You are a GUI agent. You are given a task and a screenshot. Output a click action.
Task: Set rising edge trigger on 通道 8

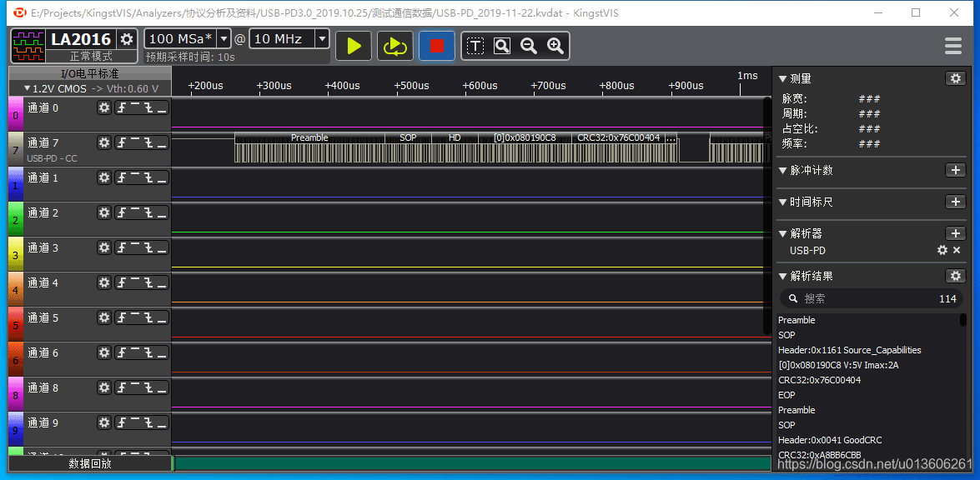121,387
